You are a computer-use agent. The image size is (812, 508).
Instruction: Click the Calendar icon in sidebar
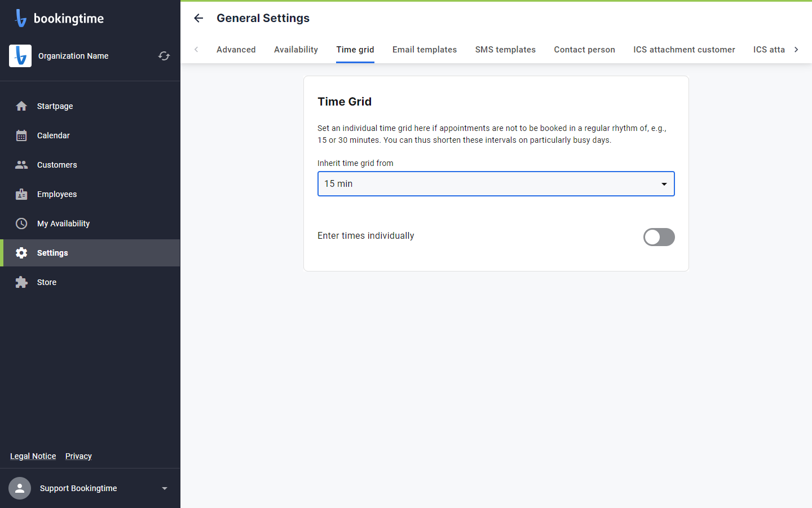coord(21,135)
